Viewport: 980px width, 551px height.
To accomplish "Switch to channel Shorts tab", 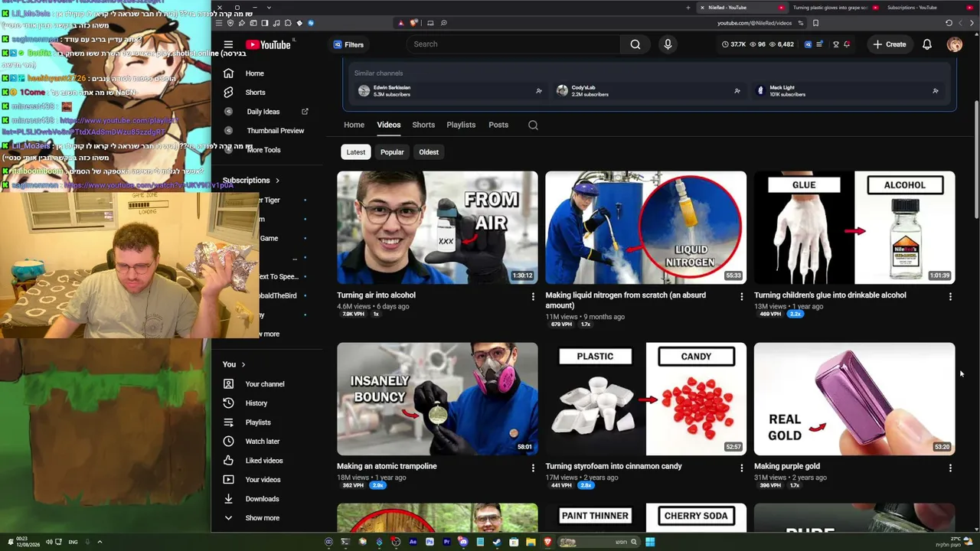I will (423, 125).
